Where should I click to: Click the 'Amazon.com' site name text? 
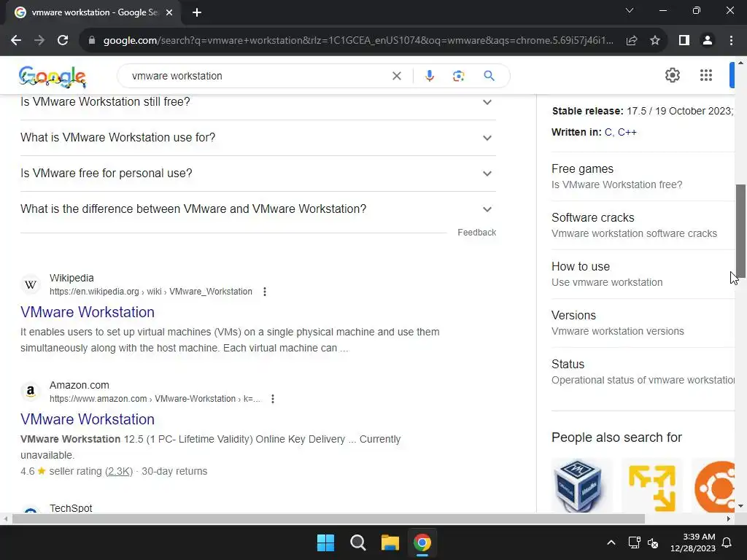[x=79, y=385]
